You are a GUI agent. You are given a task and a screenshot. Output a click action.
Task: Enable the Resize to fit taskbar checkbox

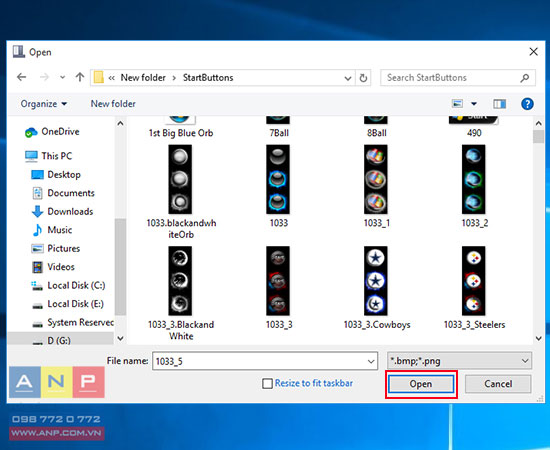[267, 383]
